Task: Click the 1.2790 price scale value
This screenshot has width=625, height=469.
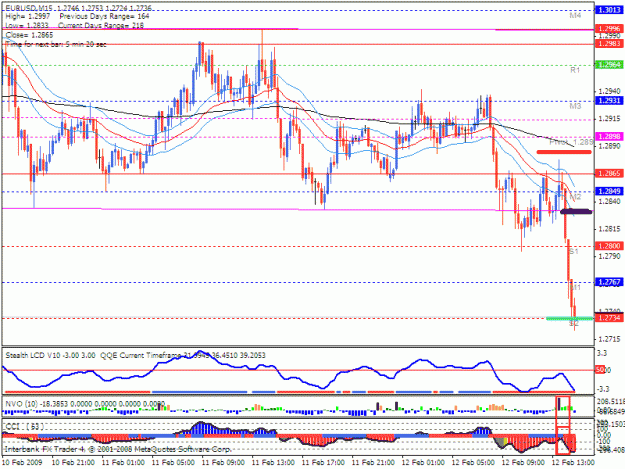Action: point(610,256)
